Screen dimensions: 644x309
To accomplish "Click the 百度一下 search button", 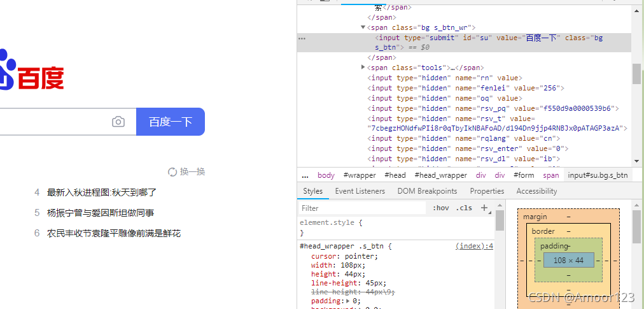I will click(171, 122).
